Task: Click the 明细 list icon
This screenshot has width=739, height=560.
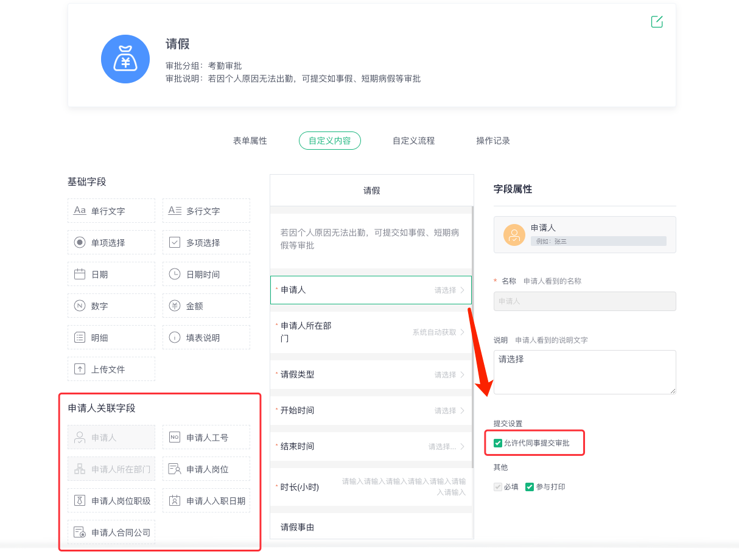Action: (x=80, y=337)
